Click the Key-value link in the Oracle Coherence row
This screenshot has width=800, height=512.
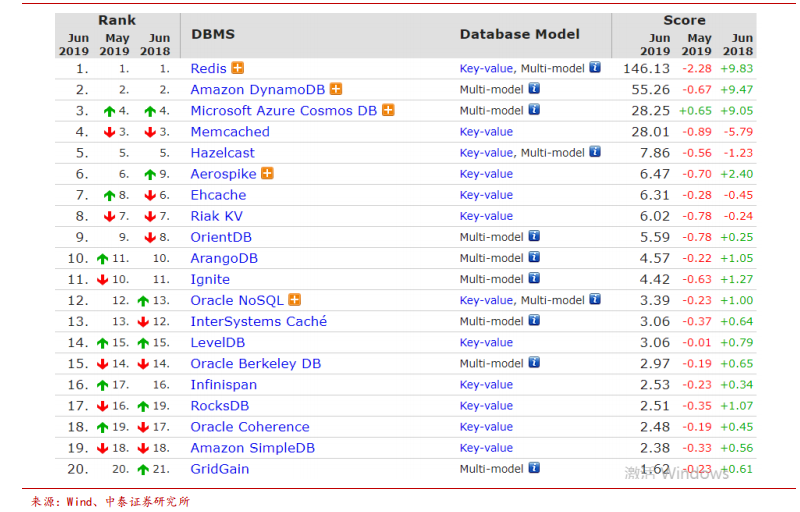(x=486, y=427)
